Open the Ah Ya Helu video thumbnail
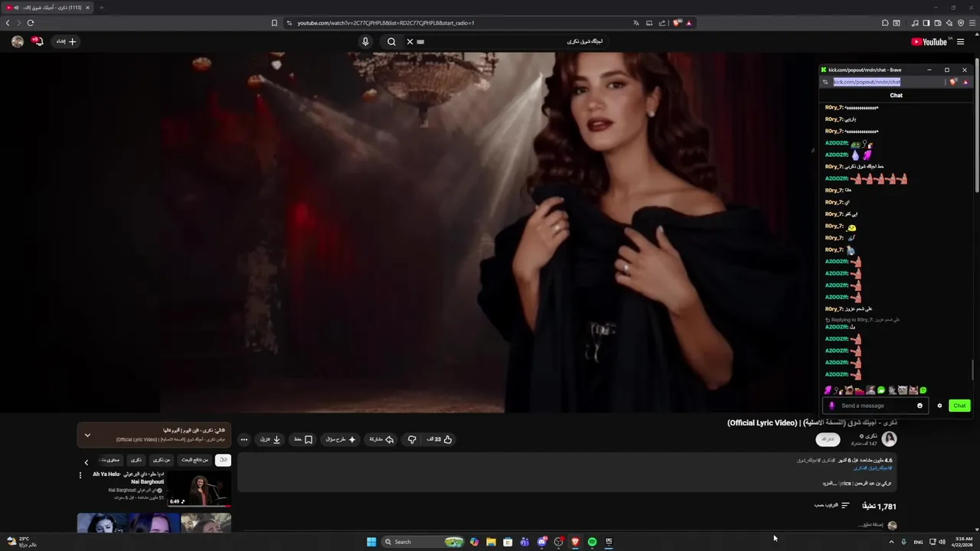 pyautogui.click(x=199, y=489)
